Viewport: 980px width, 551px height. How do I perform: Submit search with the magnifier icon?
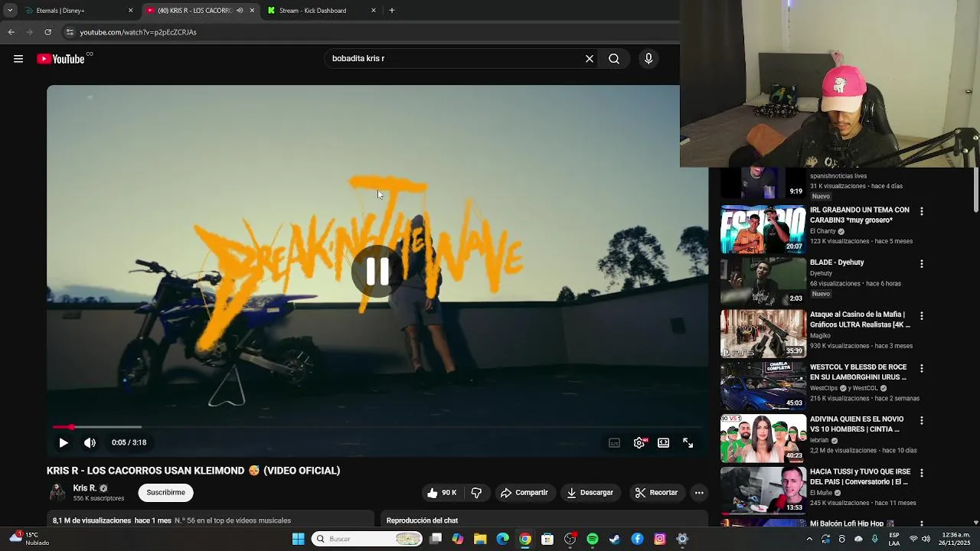click(x=614, y=59)
